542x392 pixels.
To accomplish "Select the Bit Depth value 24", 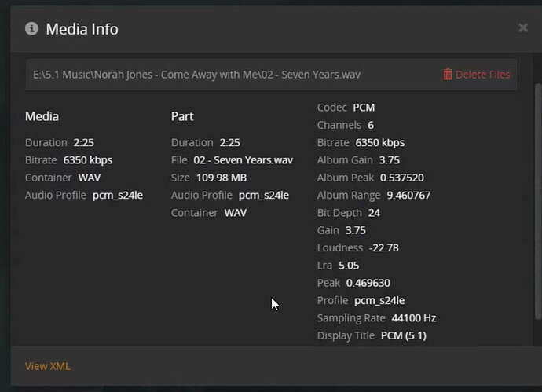I will click(x=374, y=213).
